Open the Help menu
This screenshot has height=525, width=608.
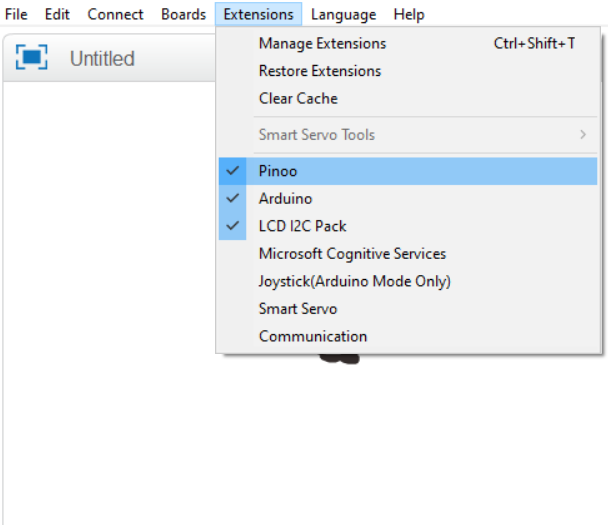point(409,14)
